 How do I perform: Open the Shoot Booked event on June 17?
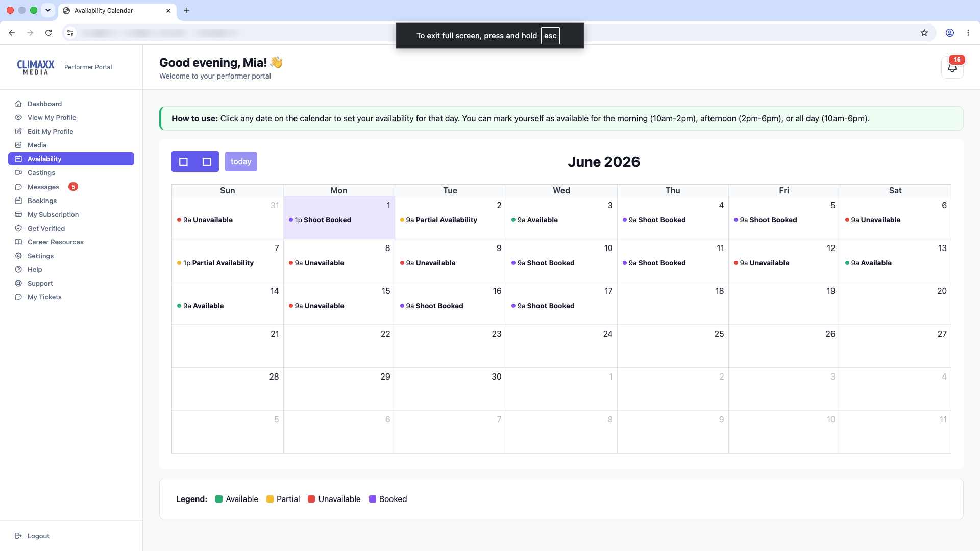tap(561, 306)
